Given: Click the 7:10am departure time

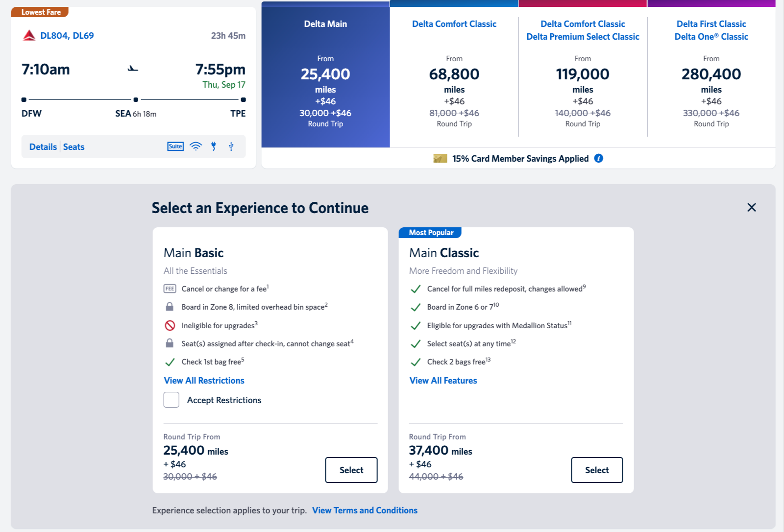Looking at the screenshot, I should (46, 70).
